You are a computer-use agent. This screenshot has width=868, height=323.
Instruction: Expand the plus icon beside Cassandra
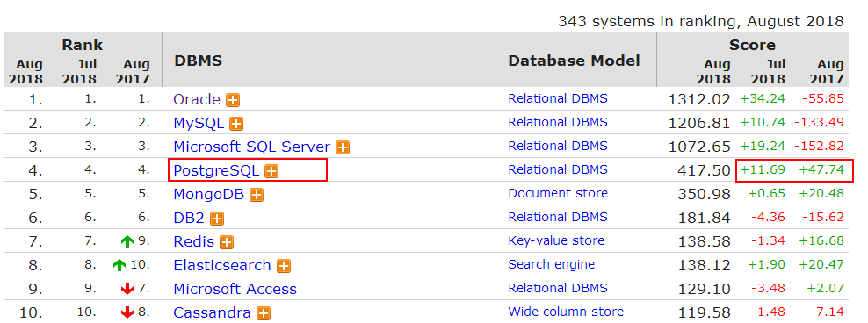[264, 313]
